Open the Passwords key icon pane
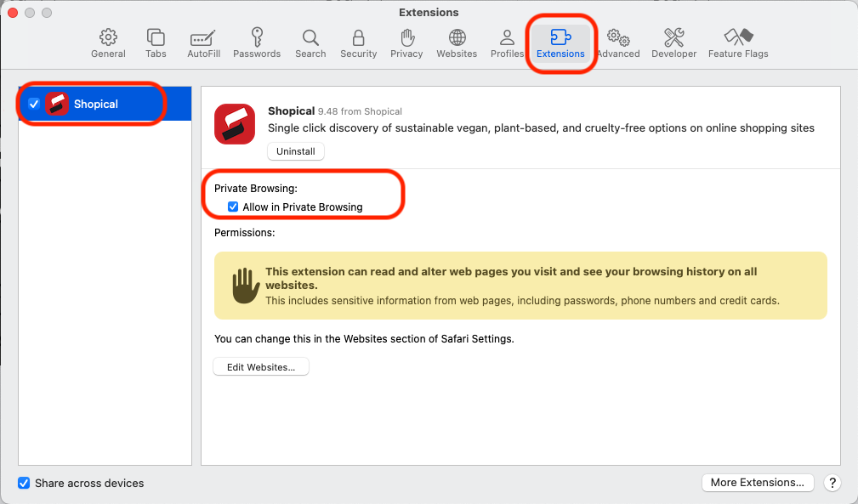This screenshot has width=858, height=504. pos(257,43)
